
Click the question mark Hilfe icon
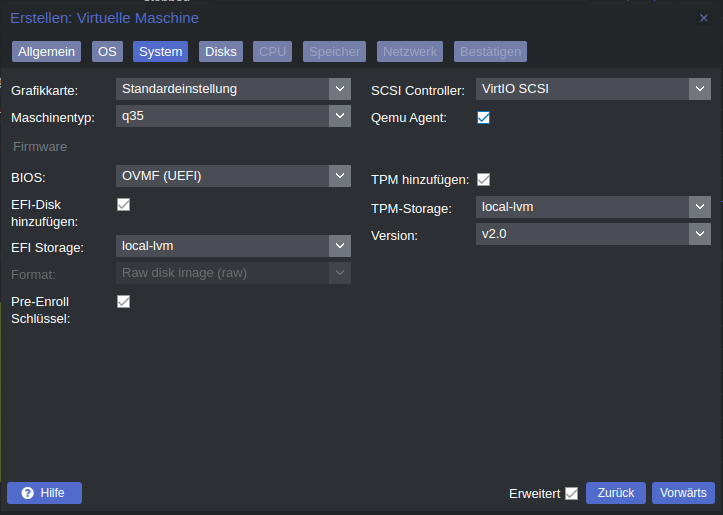point(28,493)
